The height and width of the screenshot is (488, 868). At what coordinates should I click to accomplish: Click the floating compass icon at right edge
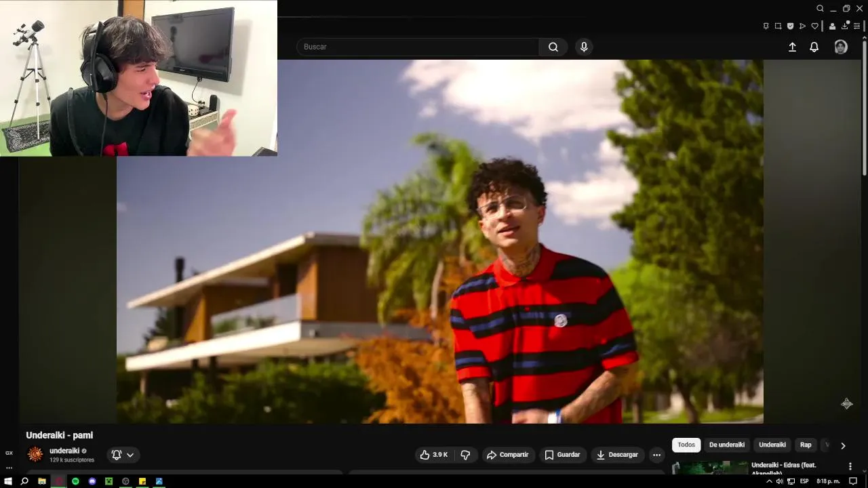[x=847, y=404]
